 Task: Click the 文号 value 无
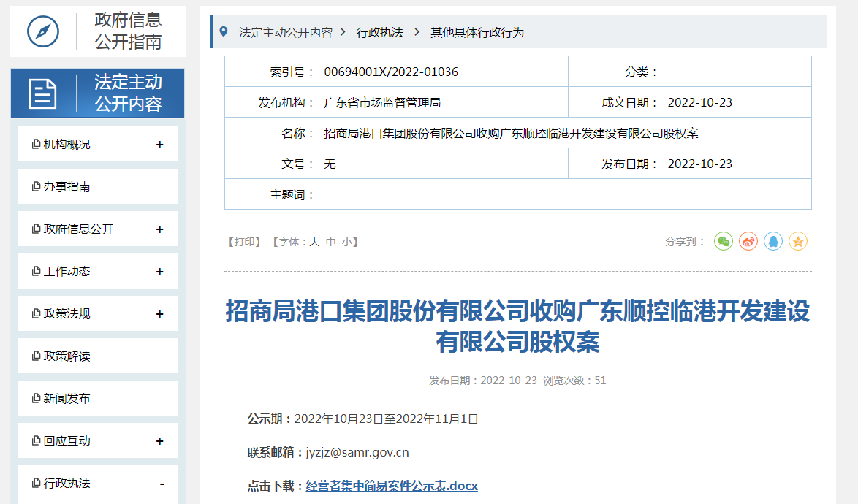coord(330,164)
